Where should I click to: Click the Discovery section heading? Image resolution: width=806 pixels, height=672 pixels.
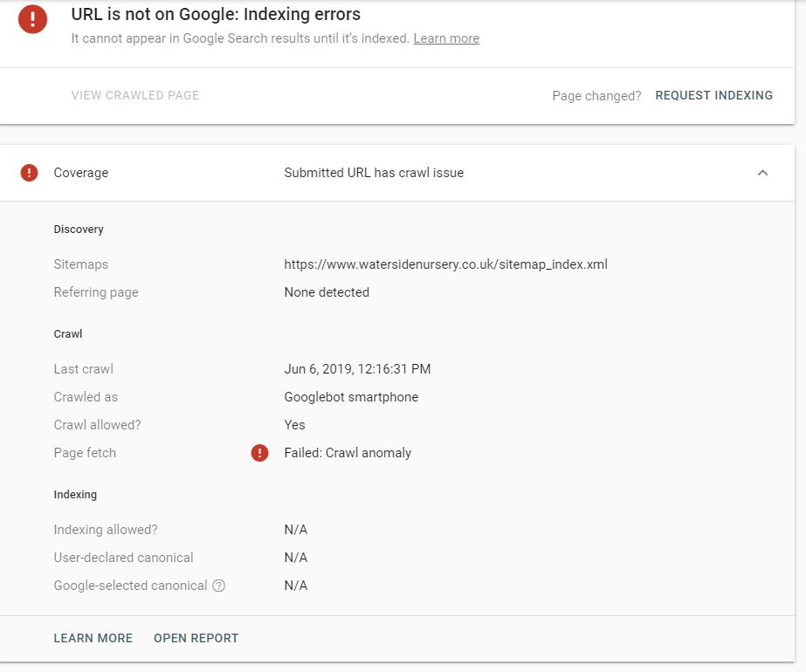tap(78, 229)
